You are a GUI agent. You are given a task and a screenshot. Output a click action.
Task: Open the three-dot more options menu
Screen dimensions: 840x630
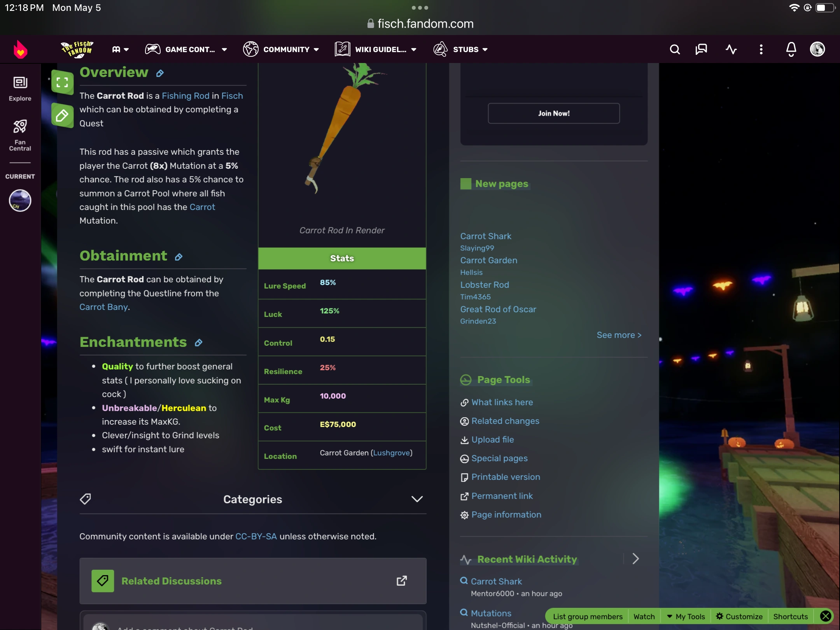click(761, 49)
